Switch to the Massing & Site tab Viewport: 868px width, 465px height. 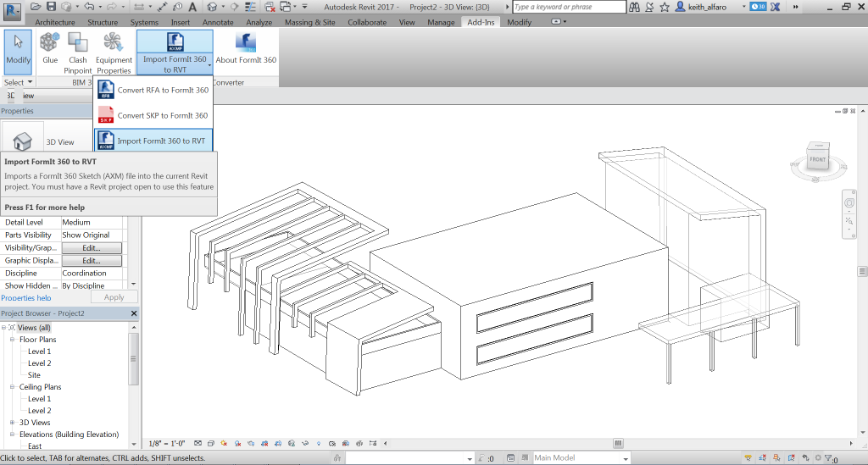pos(309,22)
